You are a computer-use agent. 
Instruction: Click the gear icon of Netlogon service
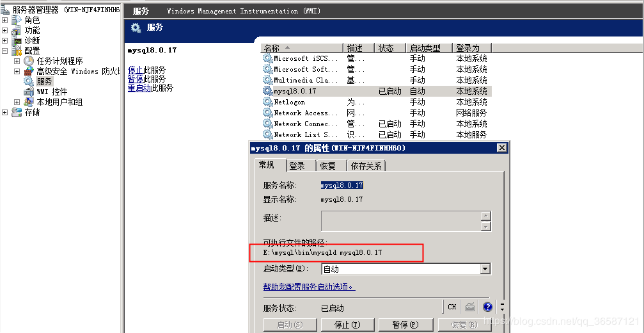[x=268, y=102]
